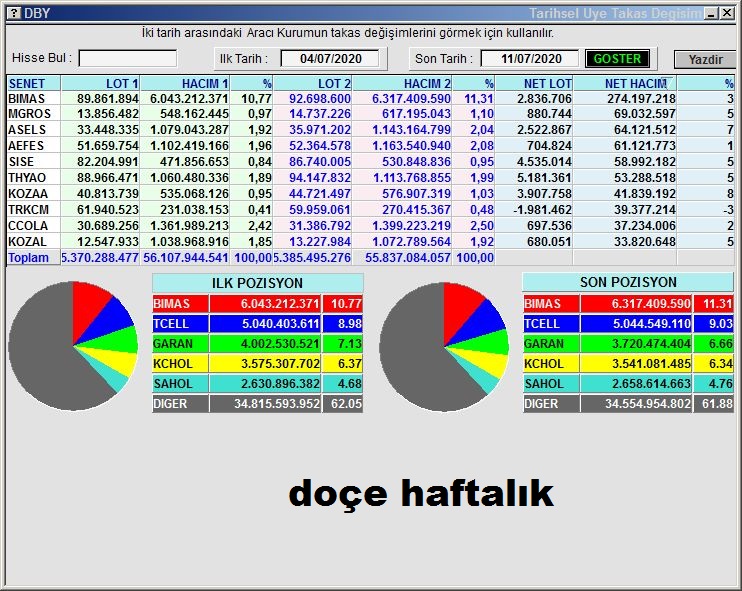Select the Ilk Tarih date field
This screenshot has height=591, width=742.
330,59
